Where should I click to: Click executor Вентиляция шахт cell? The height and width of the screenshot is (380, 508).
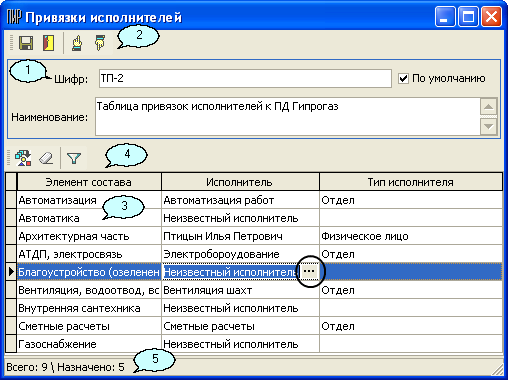click(x=240, y=290)
